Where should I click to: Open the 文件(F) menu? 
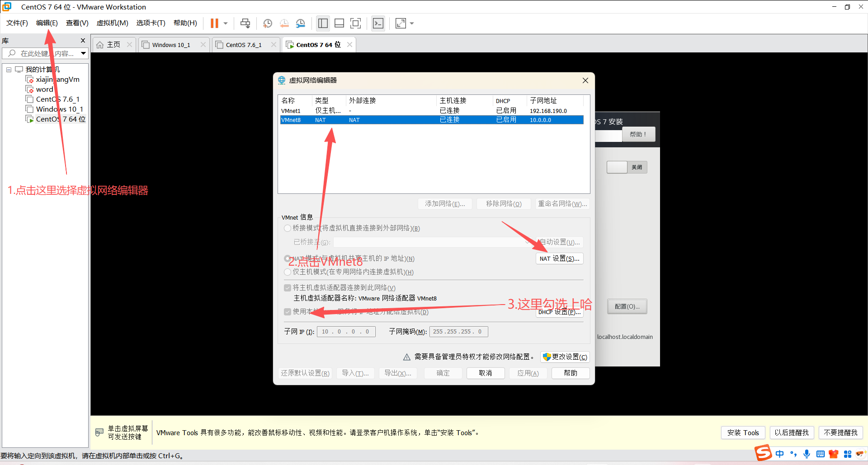click(x=17, y=23)
